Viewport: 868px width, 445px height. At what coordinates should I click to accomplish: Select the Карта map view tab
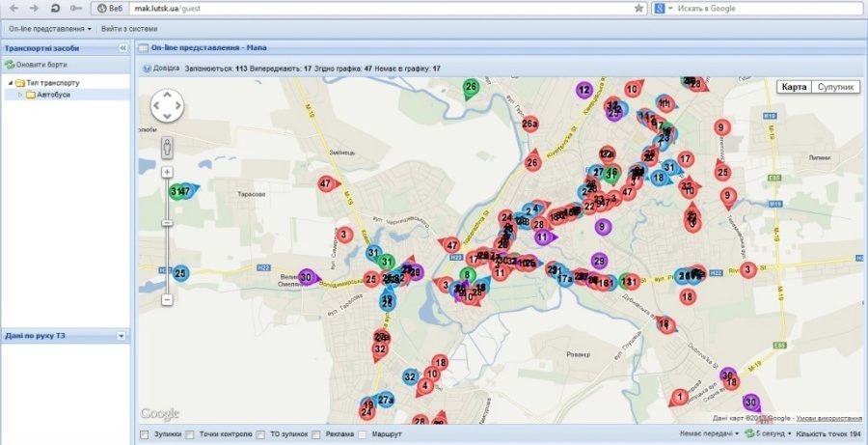[794, 87]
